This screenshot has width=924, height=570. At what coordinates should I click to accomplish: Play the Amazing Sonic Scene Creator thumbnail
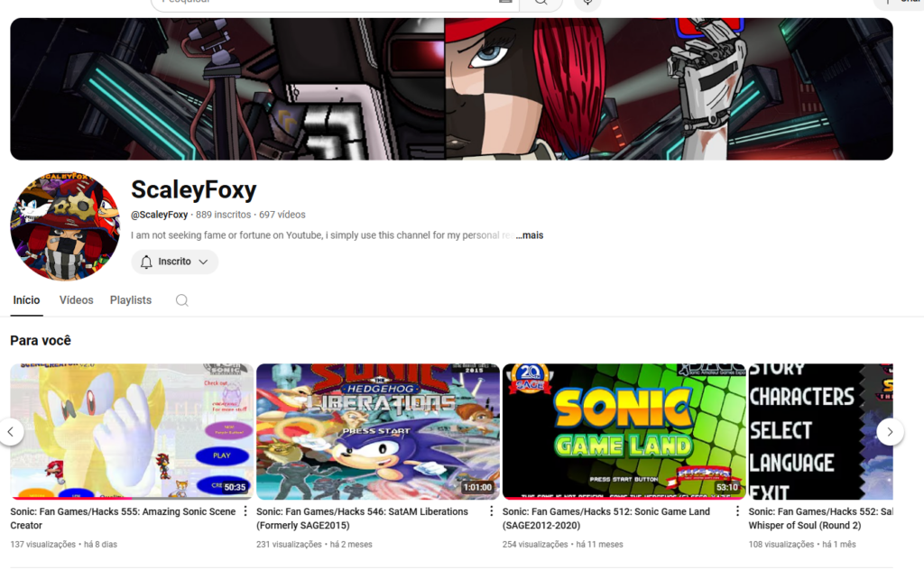coord(132,432)
